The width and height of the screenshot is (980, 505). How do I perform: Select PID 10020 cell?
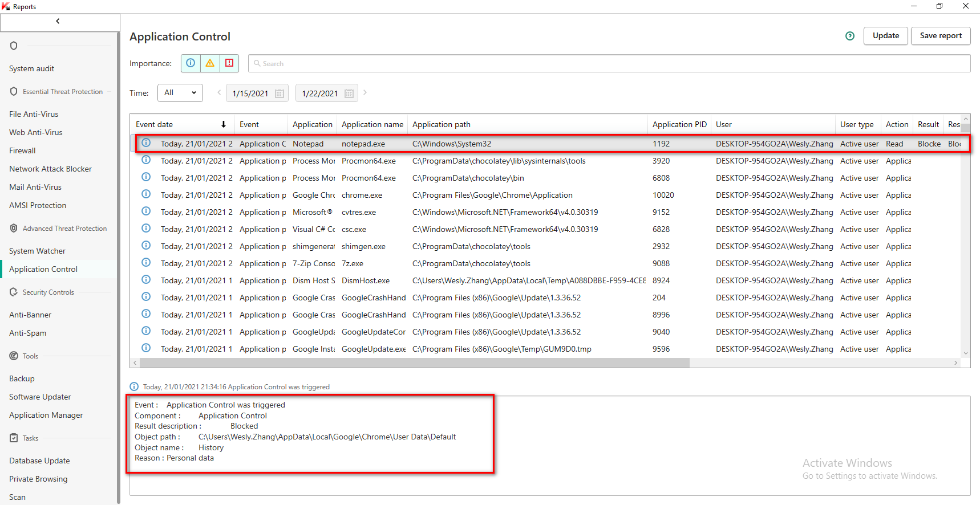click(x=663, y=195)
